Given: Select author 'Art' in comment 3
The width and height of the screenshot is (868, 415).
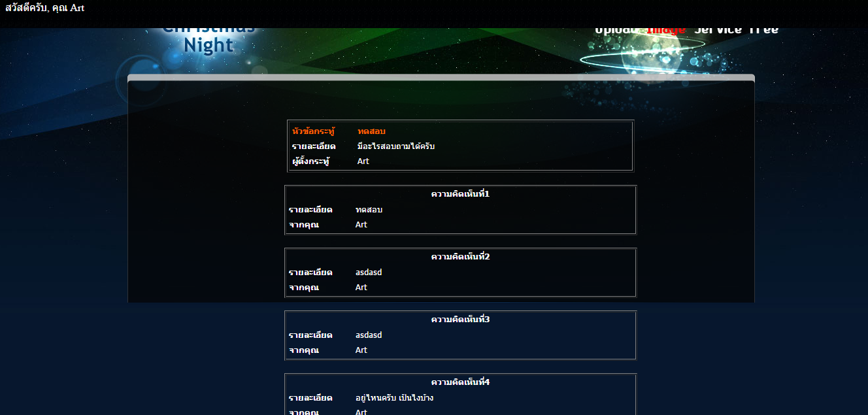Looking at the screenshot, I should [x=361, y=350].
